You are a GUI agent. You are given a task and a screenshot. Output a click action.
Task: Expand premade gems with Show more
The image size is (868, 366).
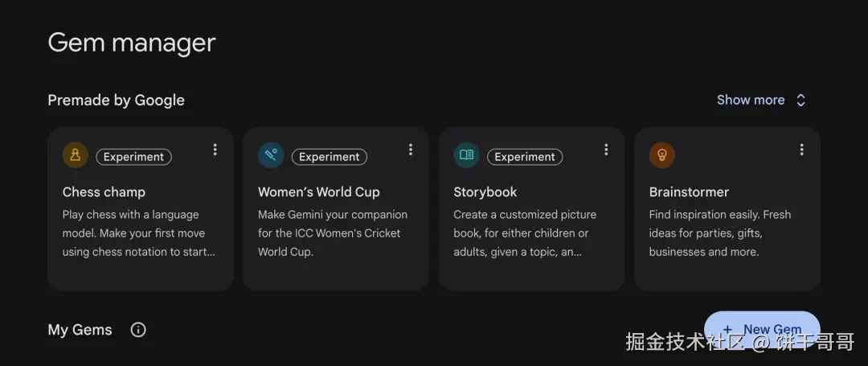click(x=751, y=101)
